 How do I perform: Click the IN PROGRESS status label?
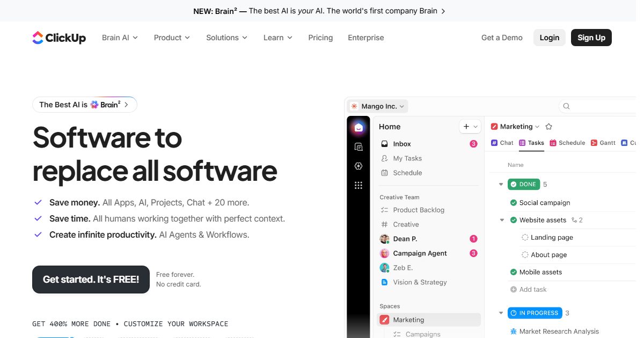534,313
